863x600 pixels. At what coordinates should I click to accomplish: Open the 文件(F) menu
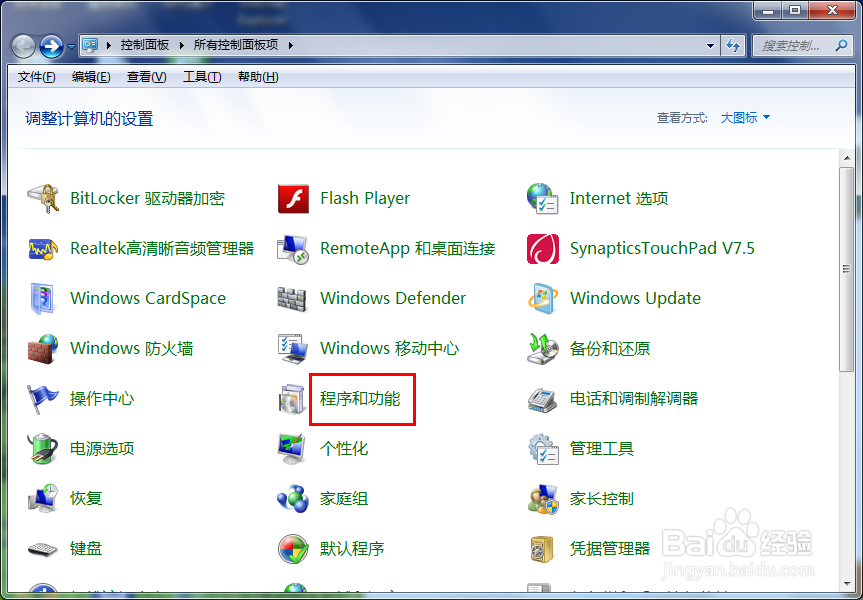(36, 77)
